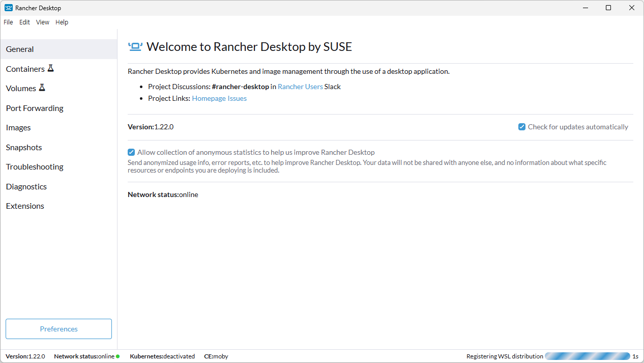Open the Diagnostics page
Viewport: 644px width, 363px height.
pos(58,186)
